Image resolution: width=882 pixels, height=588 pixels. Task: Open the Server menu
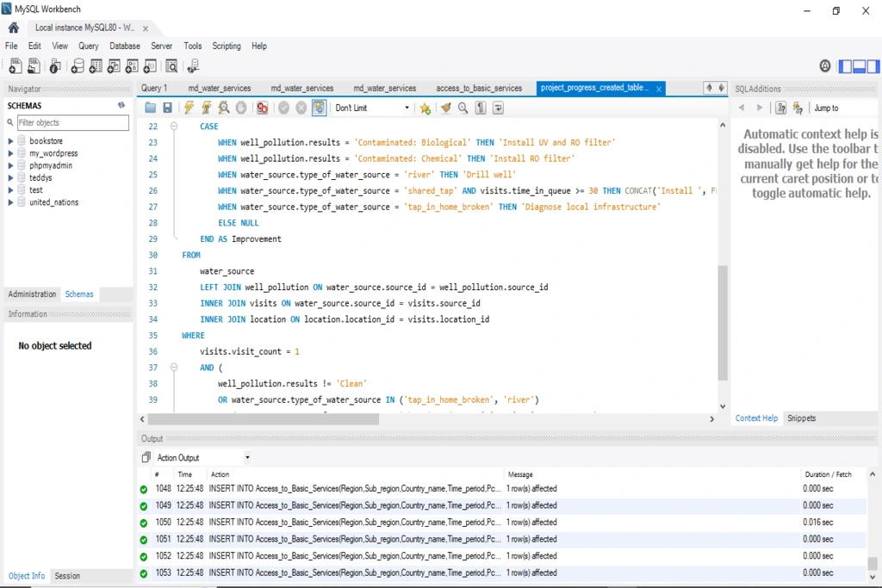pyautogui.click(x=161, y=46)
